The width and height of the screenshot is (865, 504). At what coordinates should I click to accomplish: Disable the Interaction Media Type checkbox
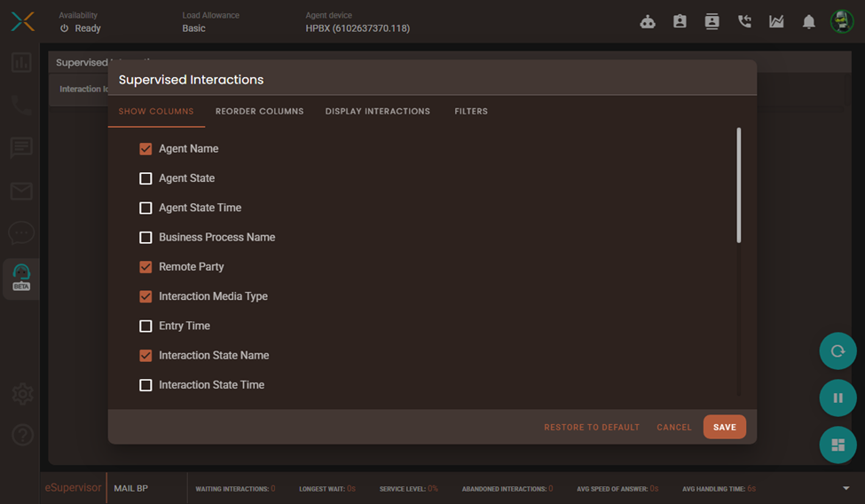[145, 296]
